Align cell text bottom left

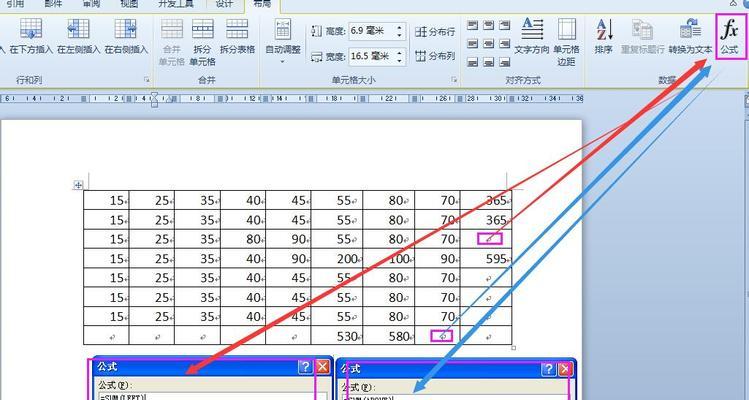pos(472,62)
